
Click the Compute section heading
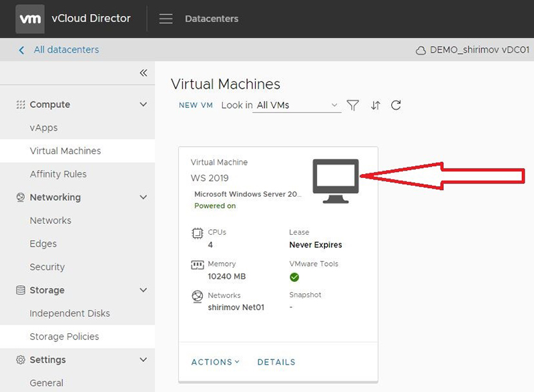click(49, 105)
